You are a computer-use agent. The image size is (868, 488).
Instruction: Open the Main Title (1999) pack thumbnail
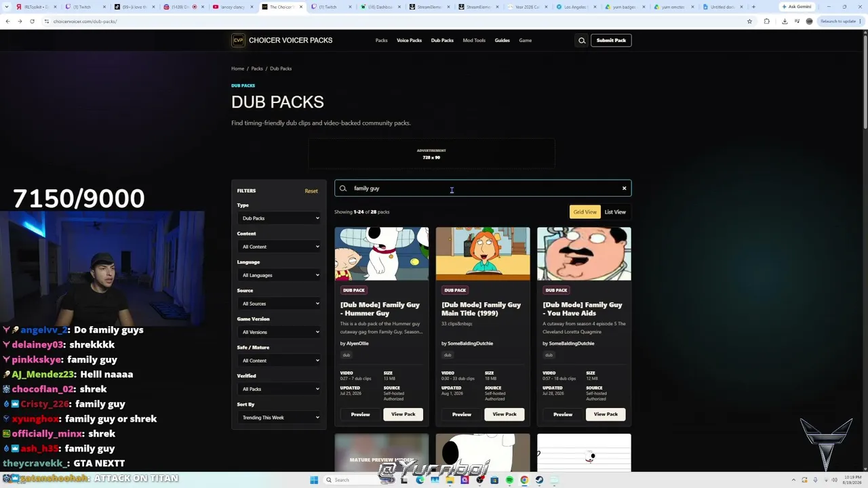point(483,253)
